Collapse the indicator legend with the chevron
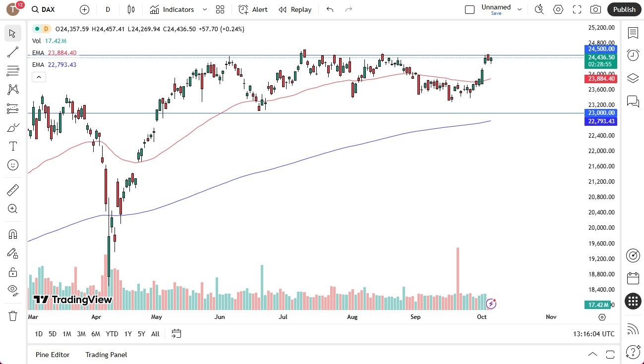This screenshot has height=364, width=644. 39,77
